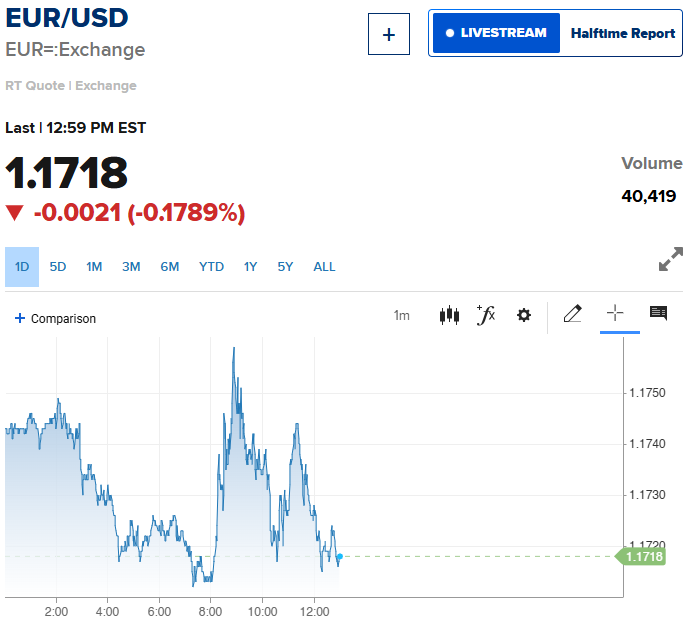Select the pencil drawing tool
This screenshot has height=623, width=693.
click(x=572, y=315)
